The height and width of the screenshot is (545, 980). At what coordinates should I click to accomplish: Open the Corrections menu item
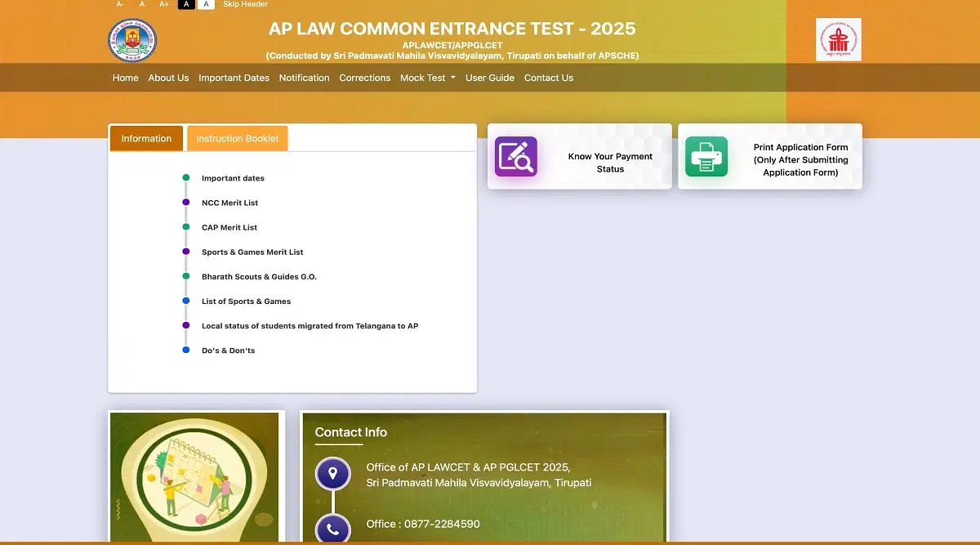coord(365,78)
